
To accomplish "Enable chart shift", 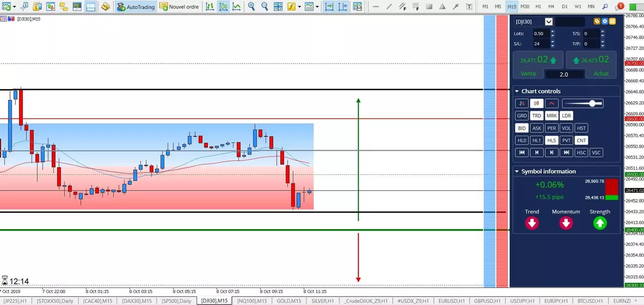I will coord(342,7).
